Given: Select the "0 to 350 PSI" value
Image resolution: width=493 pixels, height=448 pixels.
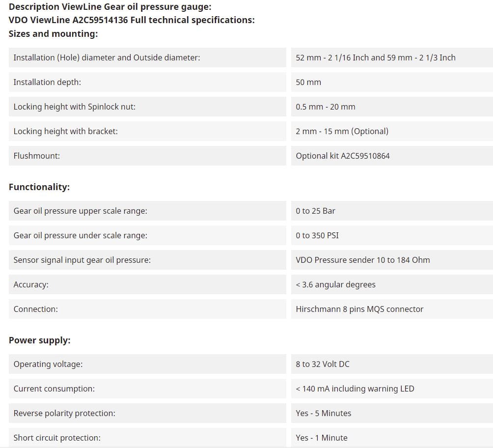Looking at the screenshot, I should [317, 235].
